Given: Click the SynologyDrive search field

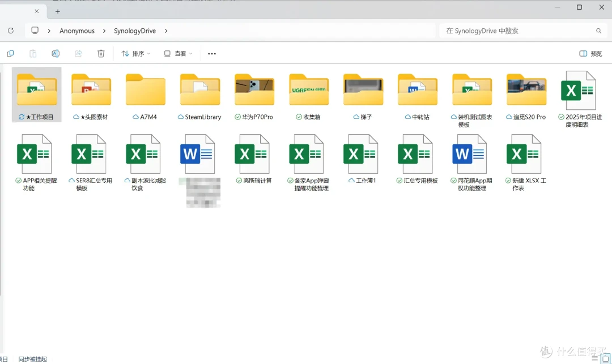Looking at the screenshot, I should pos(523,31).
